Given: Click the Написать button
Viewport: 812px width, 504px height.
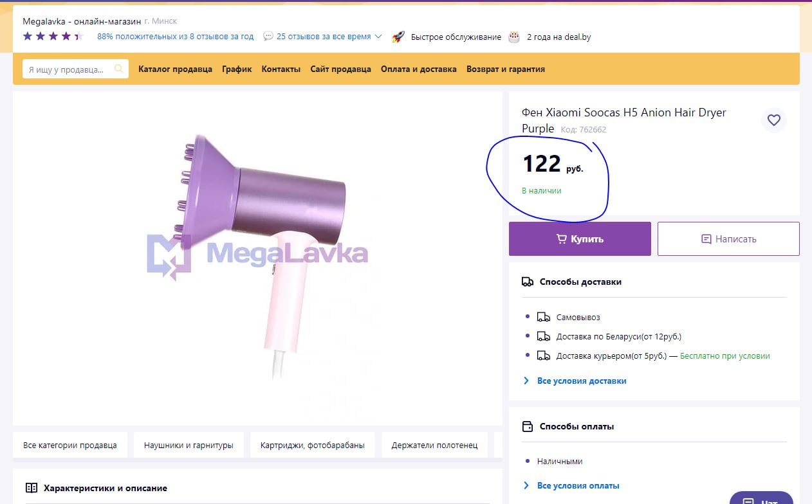Looking at the screenshot, I should 728,239.
